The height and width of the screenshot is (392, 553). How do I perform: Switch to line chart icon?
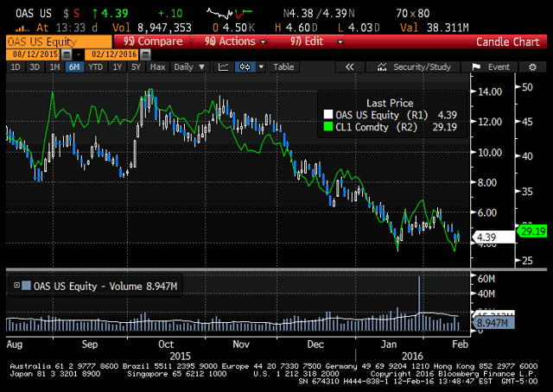pos(224,67)
